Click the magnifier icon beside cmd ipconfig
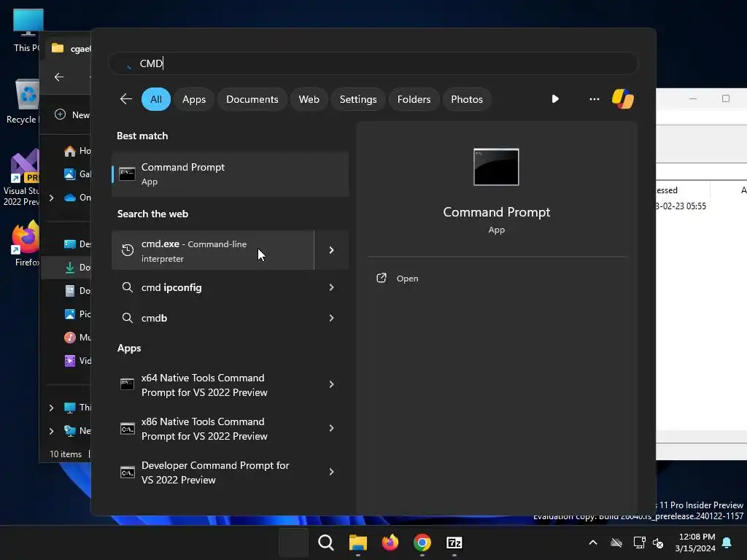The width and height of the screenshot is (747, 560). coord(127,287)
